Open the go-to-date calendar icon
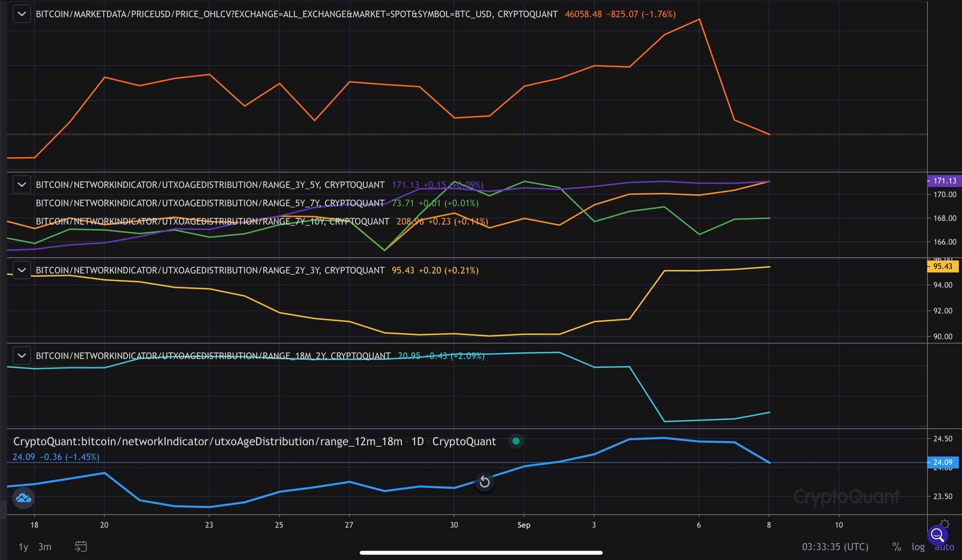Image resolution: width=962 pixels, height=560 pixels. pyautogui.click(x=81, y=546)
